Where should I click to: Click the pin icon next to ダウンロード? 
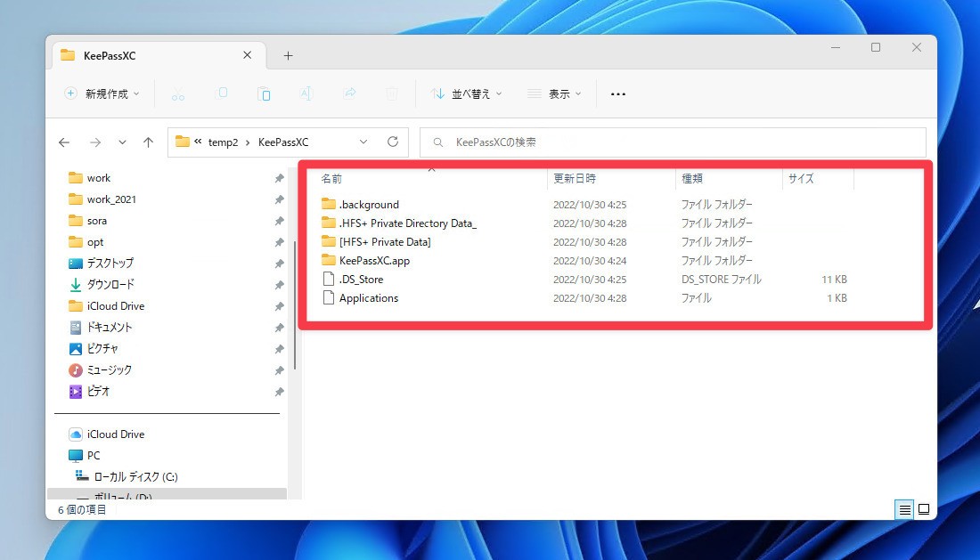tap(279, 284)
